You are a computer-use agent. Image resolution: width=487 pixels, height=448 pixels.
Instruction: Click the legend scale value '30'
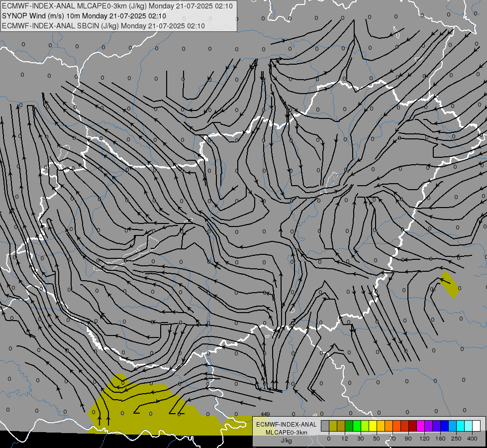[x=361, y=439]
